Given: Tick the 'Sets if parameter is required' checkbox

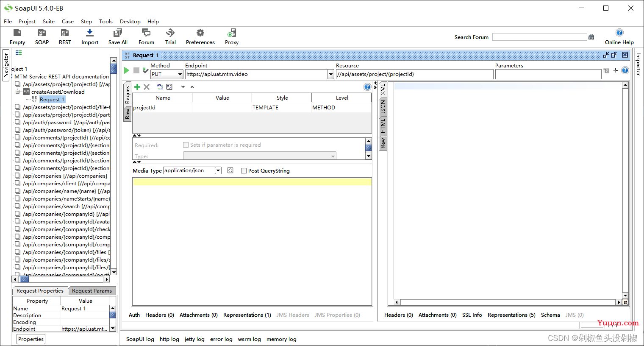Looking at the screenshot, I should tap(186, 145).
